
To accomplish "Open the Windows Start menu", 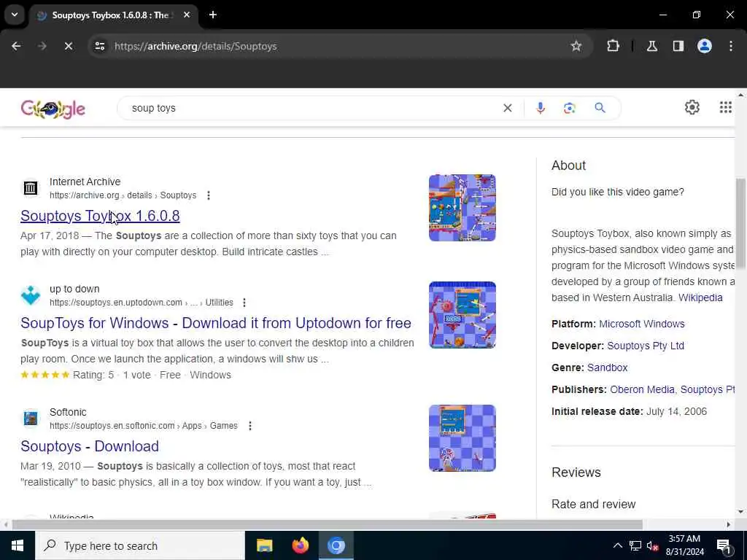I will point(18,545).
